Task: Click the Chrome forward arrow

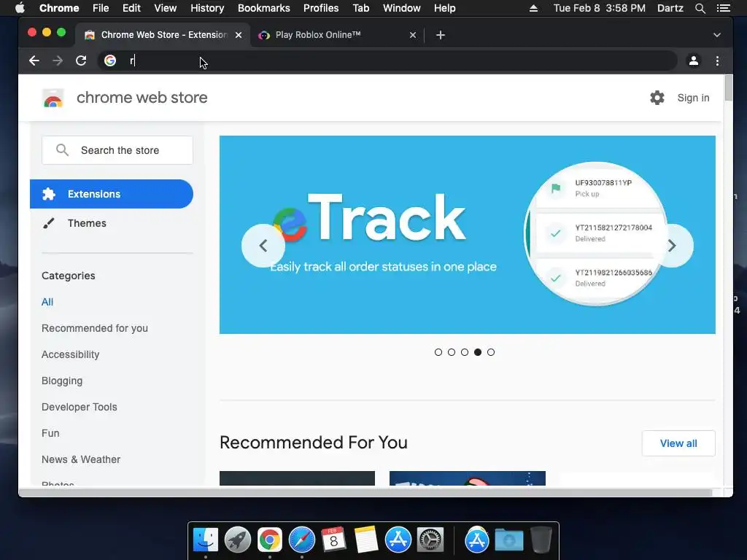Action: point(57,61)
